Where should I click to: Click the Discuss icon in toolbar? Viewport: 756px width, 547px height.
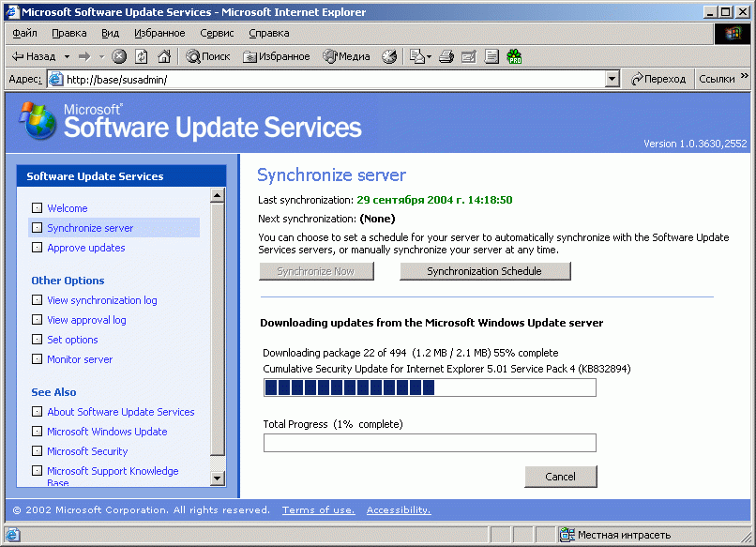pyautogui.click(x=491, y=56)
